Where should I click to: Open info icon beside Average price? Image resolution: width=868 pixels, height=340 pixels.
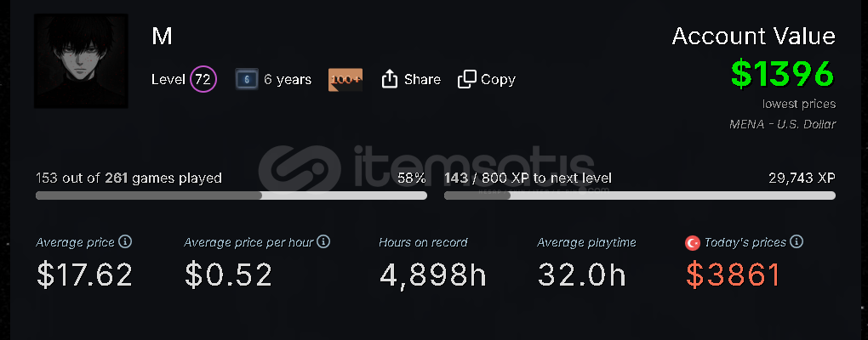pyautogui.click(x=126, y=241)
